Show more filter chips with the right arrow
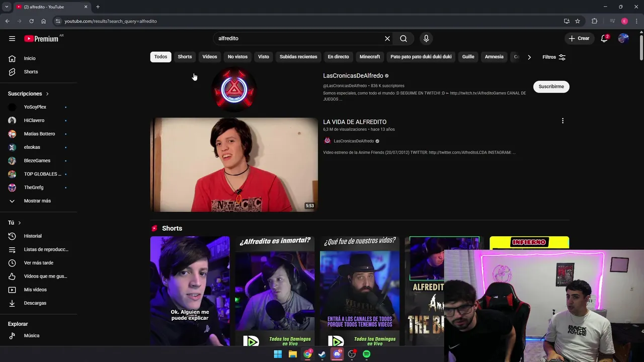 (x=529, y=57)
